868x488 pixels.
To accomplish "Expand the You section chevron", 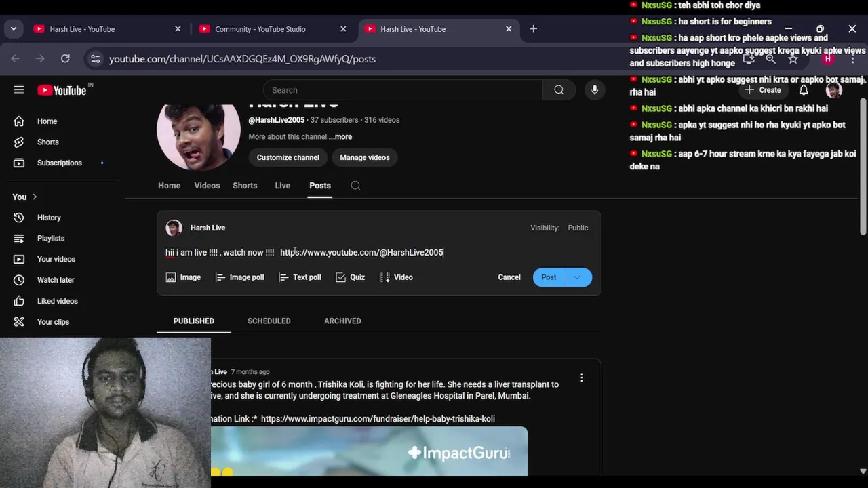I will (x=34, y=197).
